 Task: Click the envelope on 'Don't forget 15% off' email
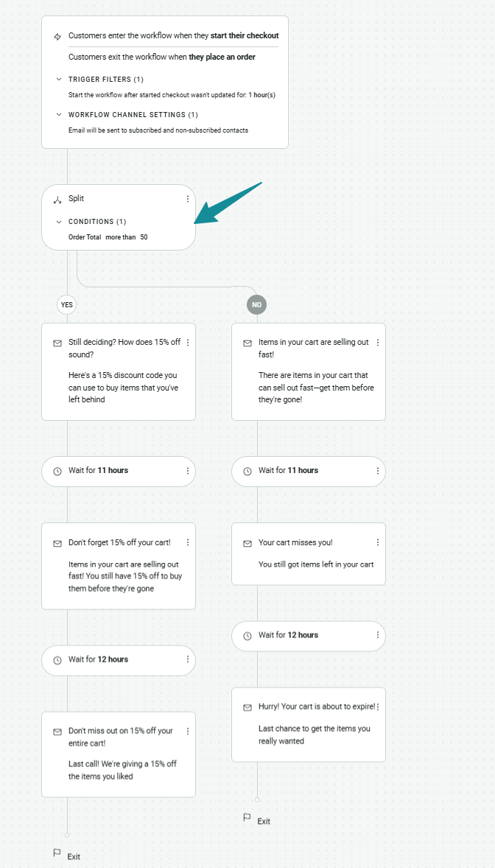point(57,542)
